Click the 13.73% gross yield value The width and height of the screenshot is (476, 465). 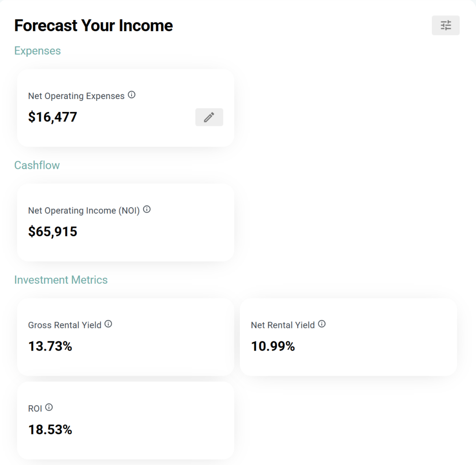point(50,346)
